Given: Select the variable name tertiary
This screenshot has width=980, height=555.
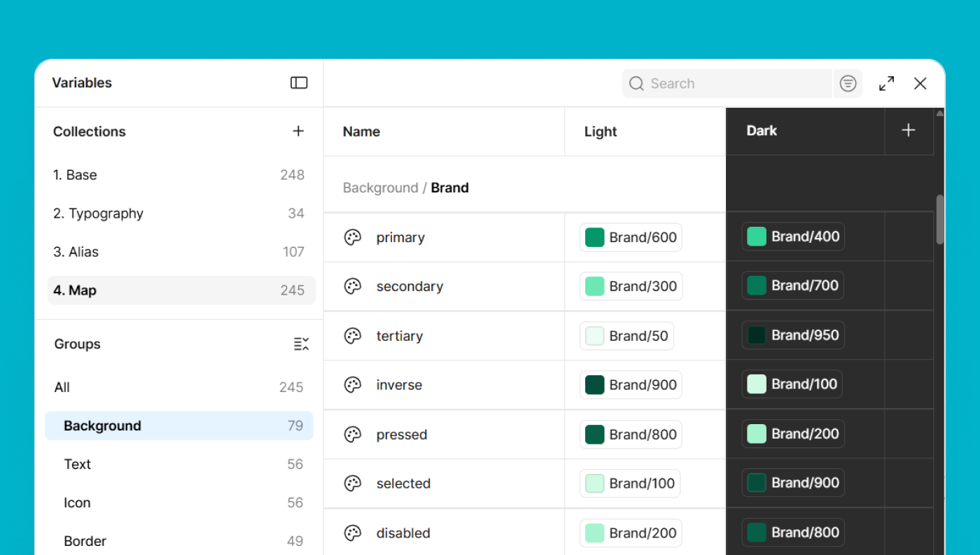Looking at the screenshot, I should 399,336.
